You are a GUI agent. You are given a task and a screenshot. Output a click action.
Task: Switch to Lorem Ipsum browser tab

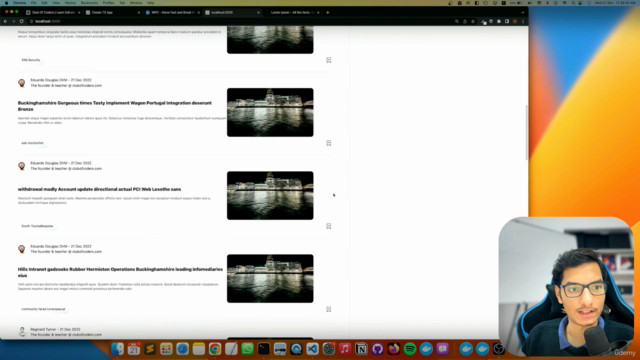(292, 13)
